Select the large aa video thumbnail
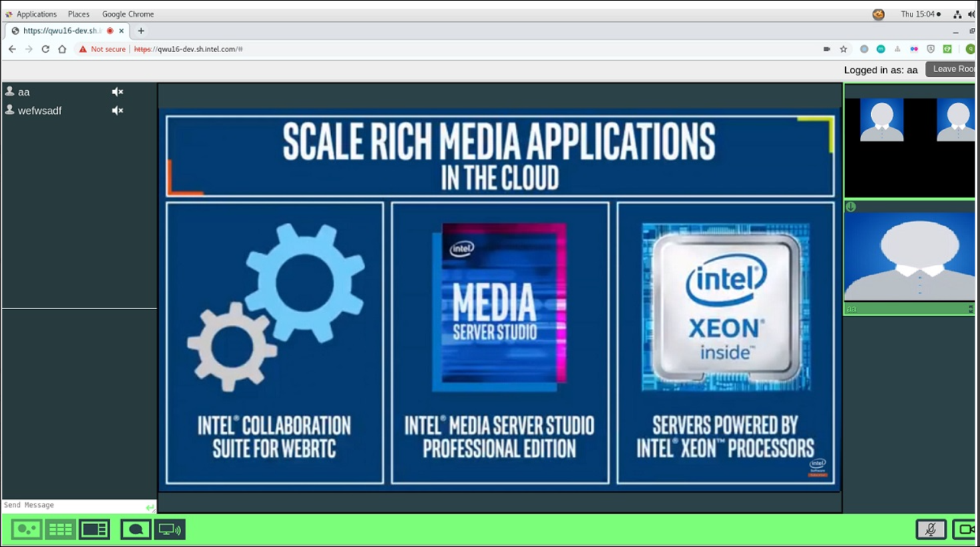 click(x=909, y=257)
